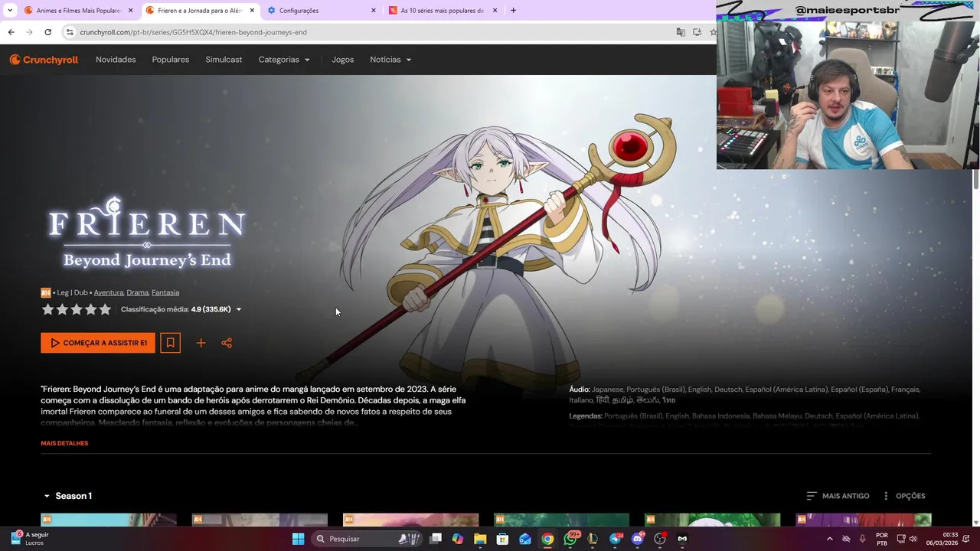Screen dimensions: 980x551
Task: Open Microsoft Store from the taskbar
Action: (502, 539)
